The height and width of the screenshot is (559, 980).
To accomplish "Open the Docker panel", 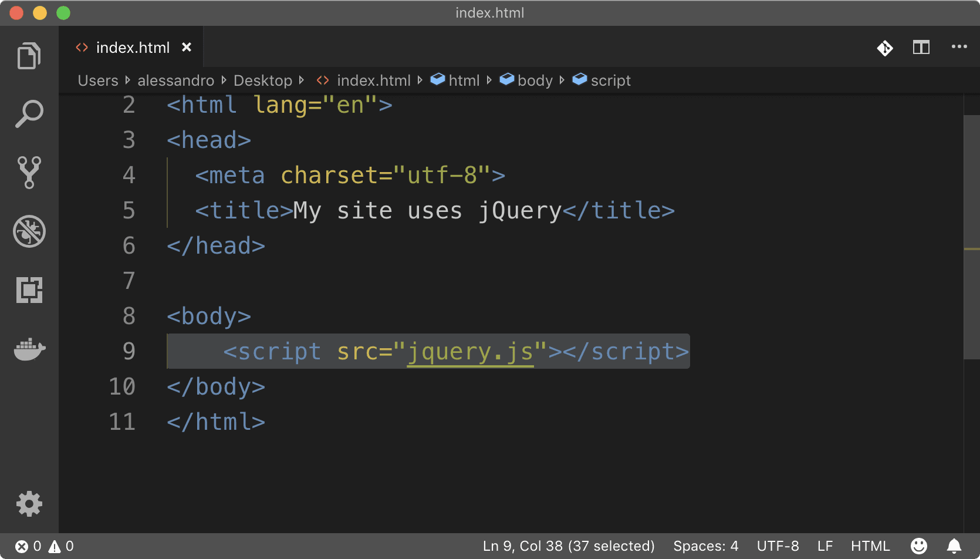I will (x=29, y=349).
